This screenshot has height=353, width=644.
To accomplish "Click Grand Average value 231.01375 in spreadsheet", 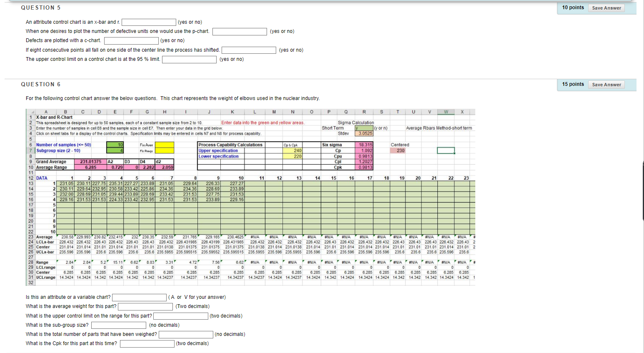I will point(90,162).
